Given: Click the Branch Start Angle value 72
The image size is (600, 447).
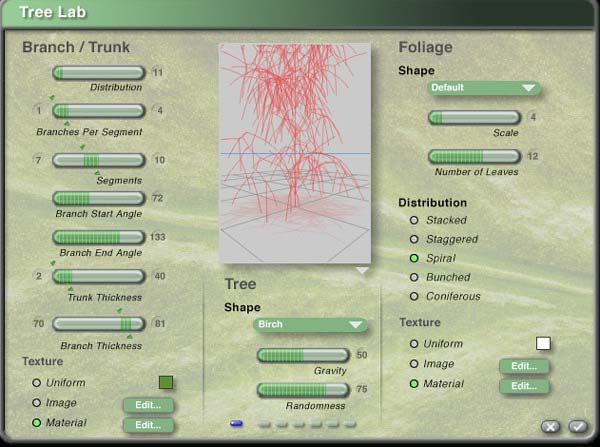Looking at the screenshot, I should pos(158,198).
